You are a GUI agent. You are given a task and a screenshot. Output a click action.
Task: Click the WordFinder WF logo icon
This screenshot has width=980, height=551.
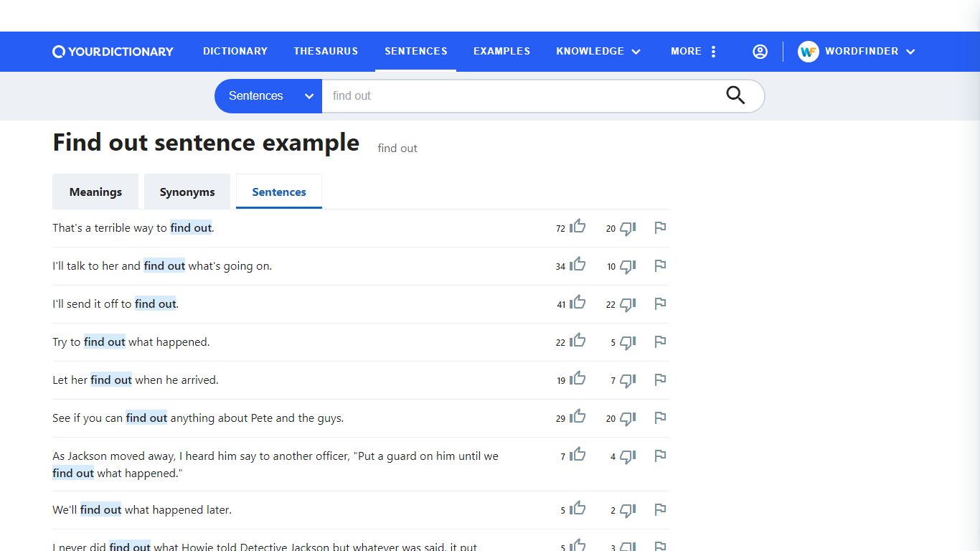(809, 52)
